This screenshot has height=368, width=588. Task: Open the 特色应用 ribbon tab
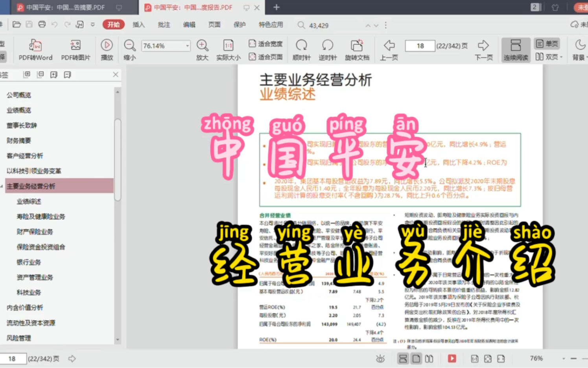coord(271,24)
